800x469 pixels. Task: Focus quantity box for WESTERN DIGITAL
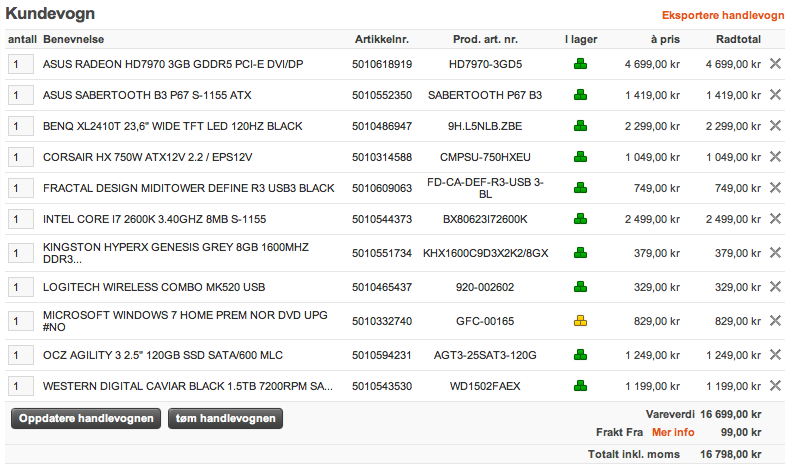(x=21, y=386)
